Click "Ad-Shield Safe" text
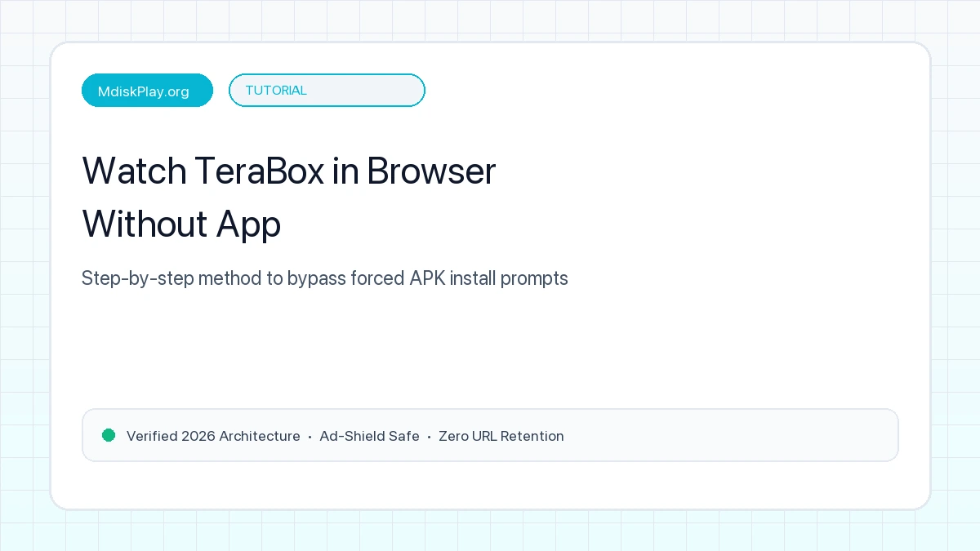Viewport: 980px width, 551px height. tap(369, 436)
